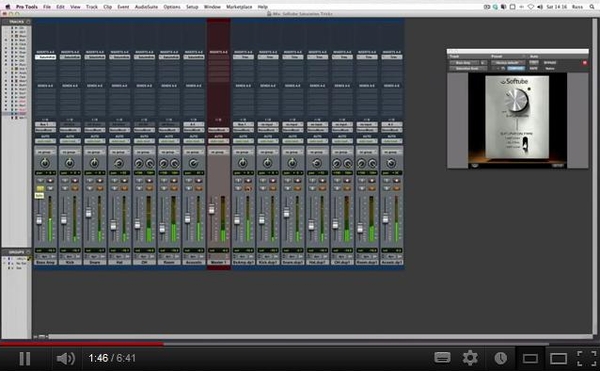Open the Window menu
600x371 pixels.
click(x=212, y=7)
